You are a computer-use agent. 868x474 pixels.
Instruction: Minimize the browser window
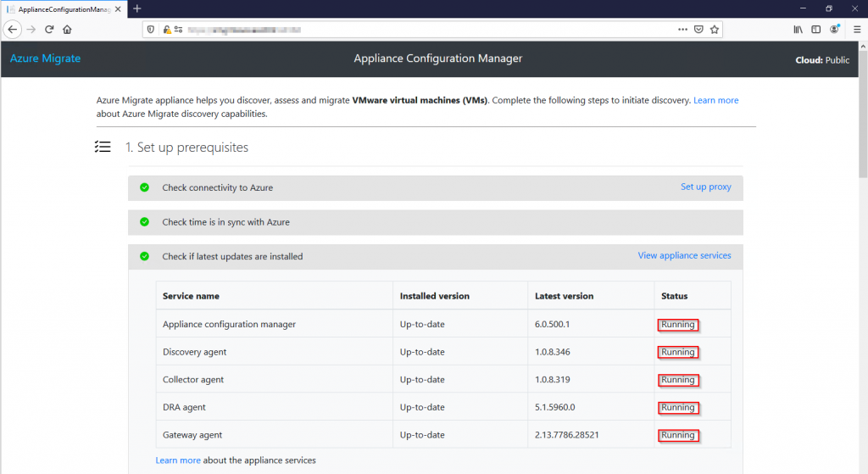click(x=803, y=8)
